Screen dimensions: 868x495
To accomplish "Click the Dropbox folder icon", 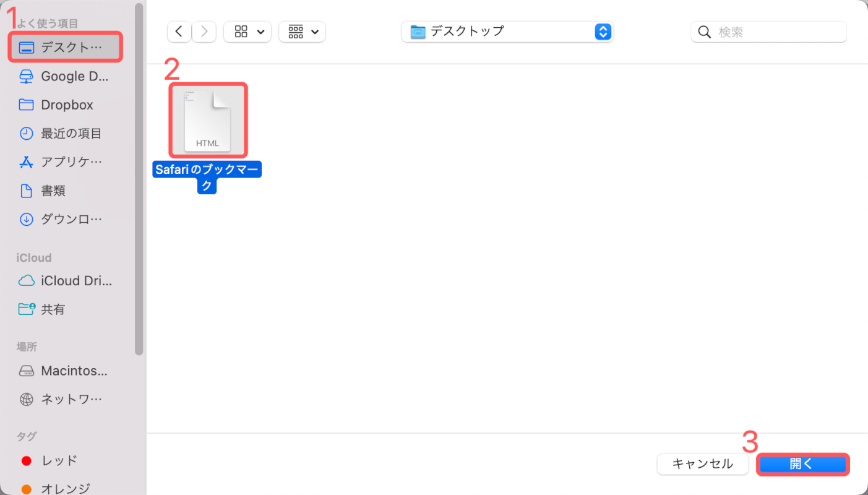I will coord(27,105).
